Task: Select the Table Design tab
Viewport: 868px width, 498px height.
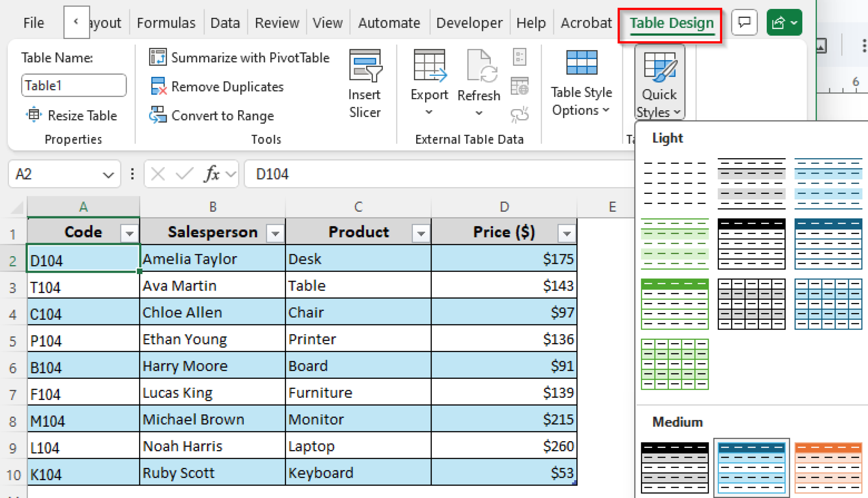Action: point(671,23)
